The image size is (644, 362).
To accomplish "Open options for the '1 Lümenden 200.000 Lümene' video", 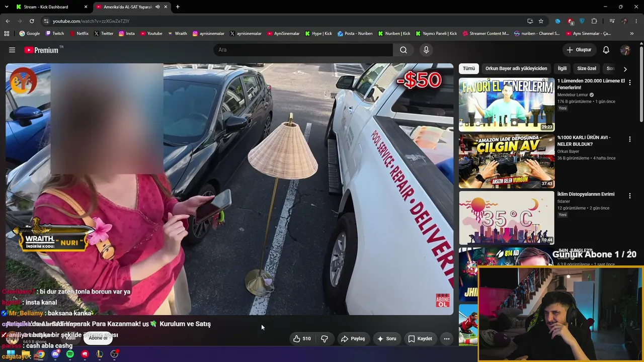I will pos(630,82).
